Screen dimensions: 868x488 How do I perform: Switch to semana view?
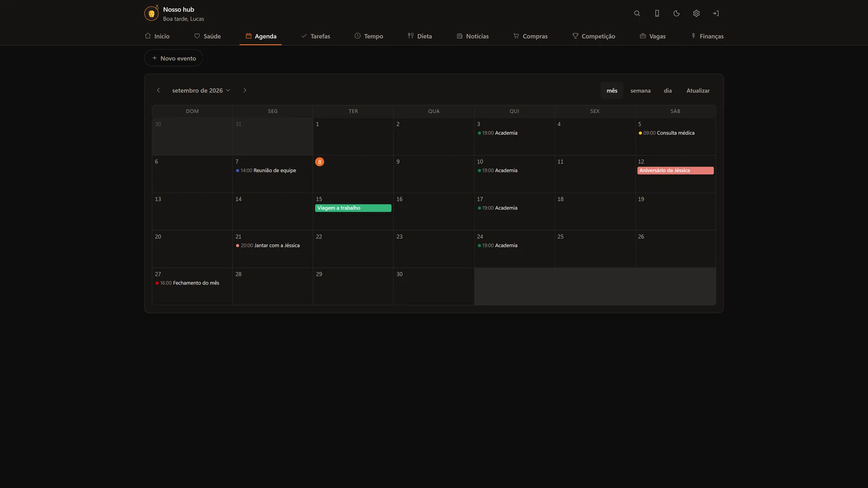coord(640,91)
